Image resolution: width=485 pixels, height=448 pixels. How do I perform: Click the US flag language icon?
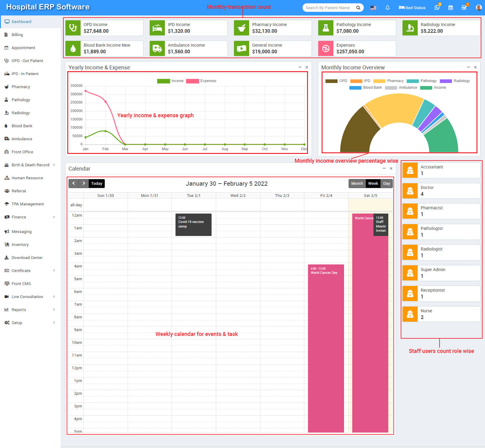[x=373, y=8]
